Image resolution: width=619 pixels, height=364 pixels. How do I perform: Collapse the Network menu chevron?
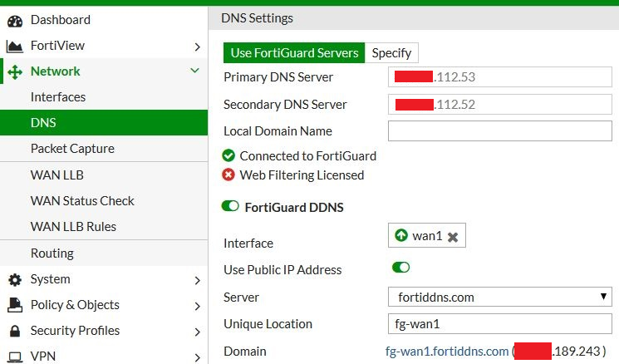pyautogui.click(x=195, y=71)
